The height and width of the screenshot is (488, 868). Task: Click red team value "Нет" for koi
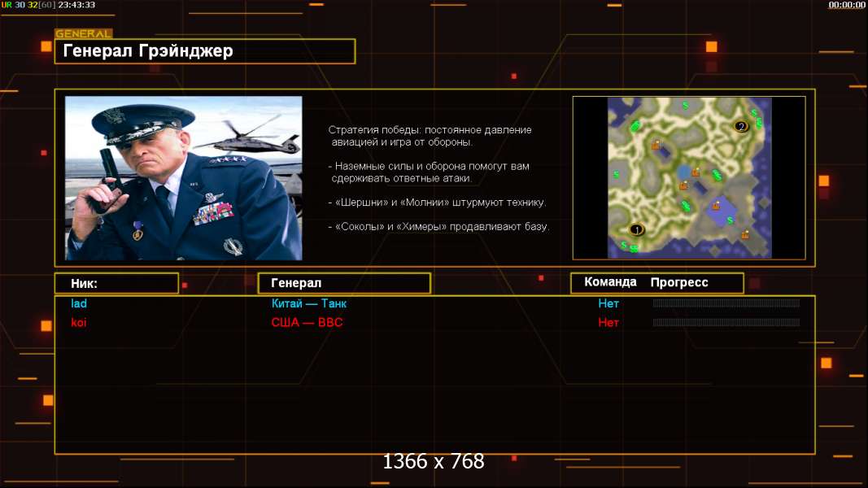point(608,323)
